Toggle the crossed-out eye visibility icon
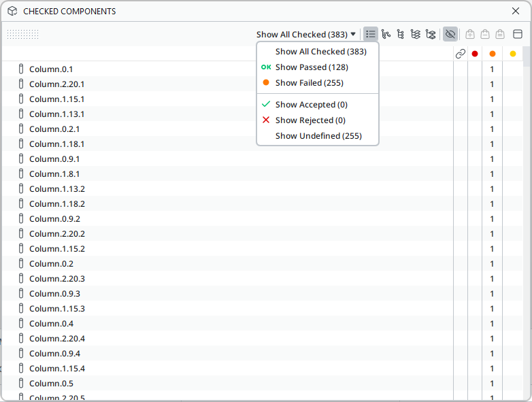Screen dimensions: 532x402 (450, 34)
